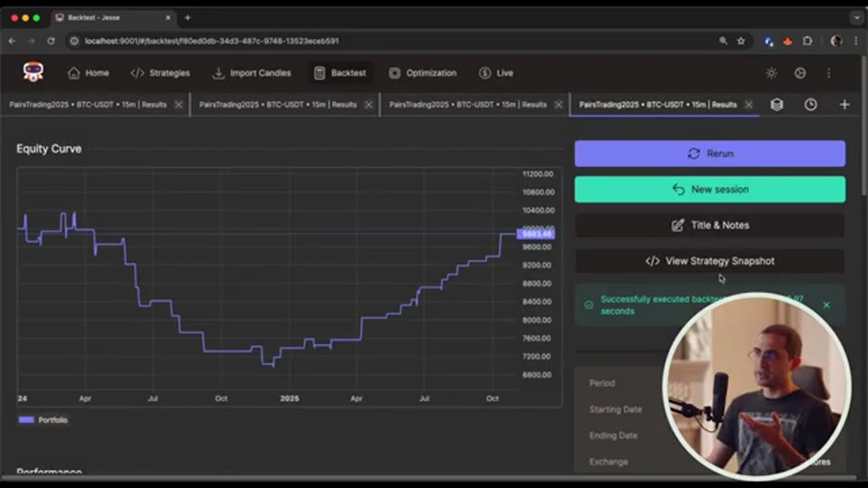Open the app's vertical three-dot menu
Image resolution: width=868 pixels, height=488 pixels.
pos(829,73)
